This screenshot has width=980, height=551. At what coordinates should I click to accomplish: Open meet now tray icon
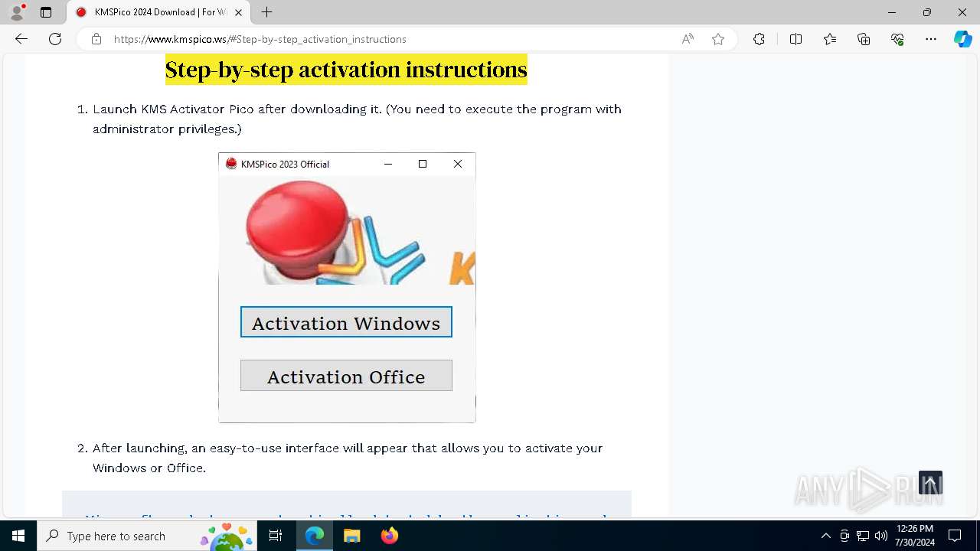[844, 536]
